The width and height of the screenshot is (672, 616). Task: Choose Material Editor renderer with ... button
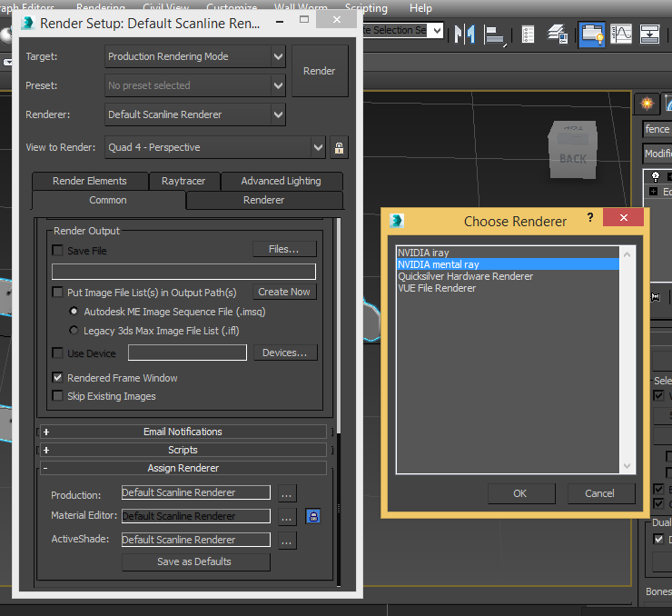(287, 517)
